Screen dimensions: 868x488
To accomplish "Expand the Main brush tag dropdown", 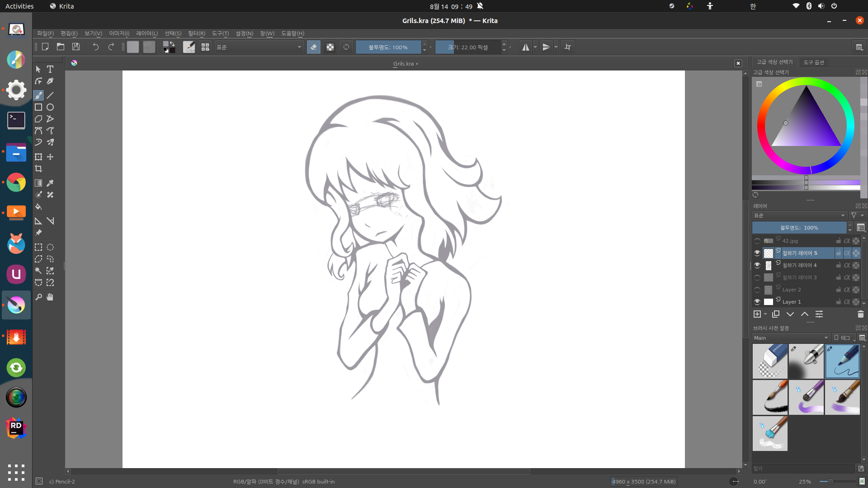I will point(791,338).
